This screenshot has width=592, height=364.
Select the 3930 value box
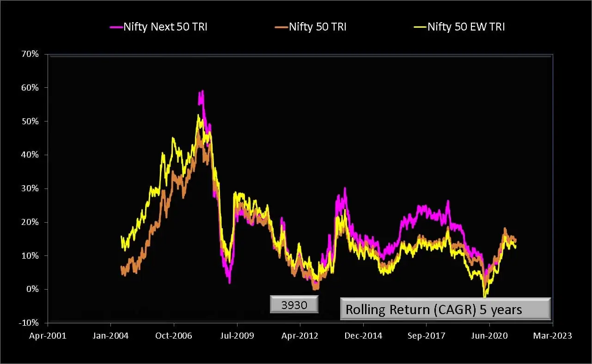(294, 305)
